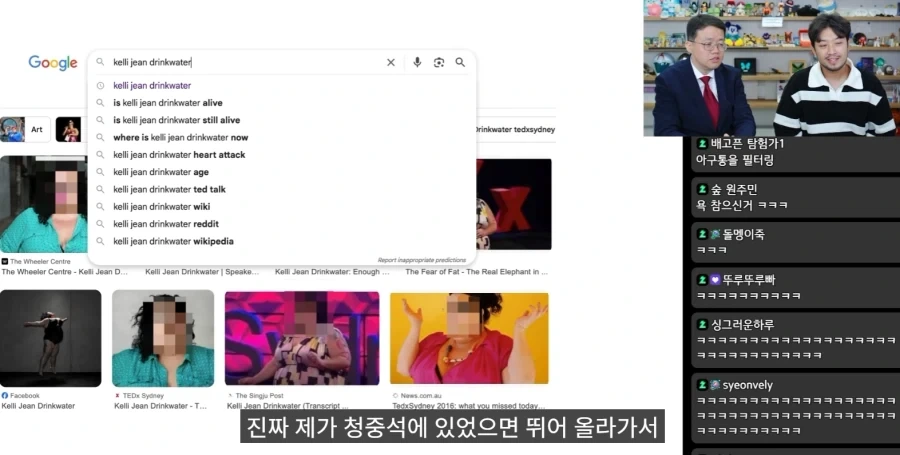Screen dimensions: 900x455
Task: Click the Google logo
Action: pyautogui.click(x=53, y=63)
